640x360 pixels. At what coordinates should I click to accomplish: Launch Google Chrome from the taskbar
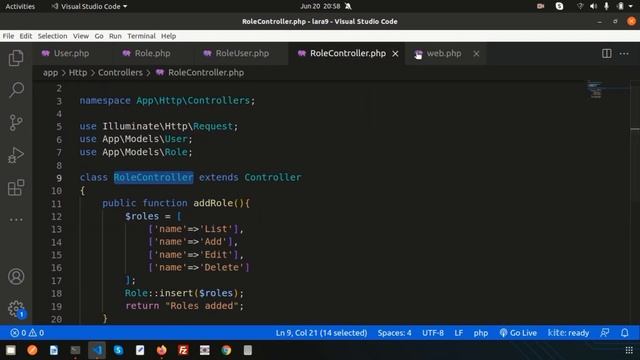pos(226,350)
